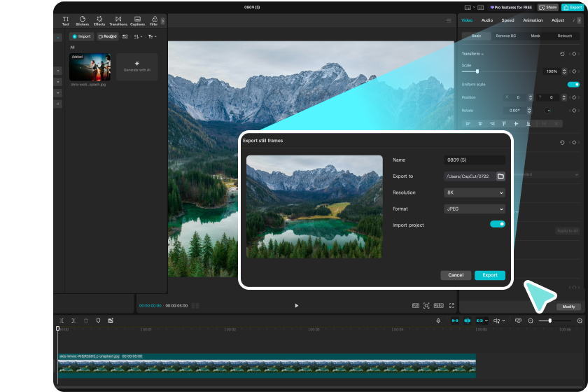Open the Transitions panel

[118, 20]
